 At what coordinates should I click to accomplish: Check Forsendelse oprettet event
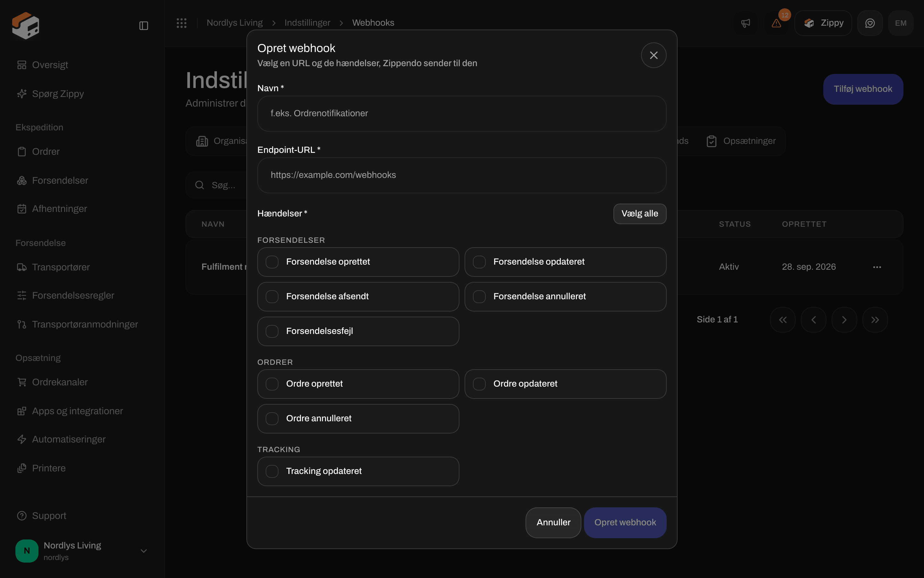click(x=358, y=262)
